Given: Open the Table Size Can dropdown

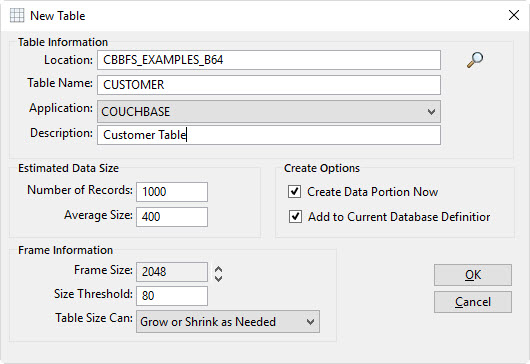Looking at the screenshot, I should tap(228, 322).
